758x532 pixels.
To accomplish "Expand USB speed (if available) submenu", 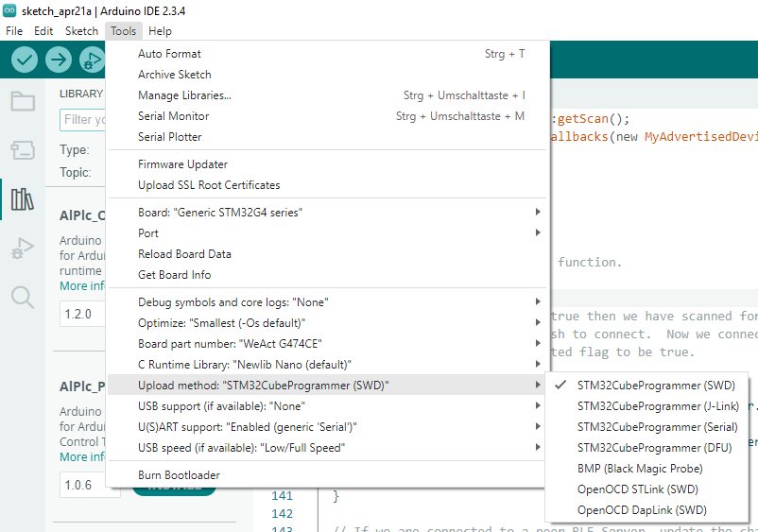I will click(329, 448).
